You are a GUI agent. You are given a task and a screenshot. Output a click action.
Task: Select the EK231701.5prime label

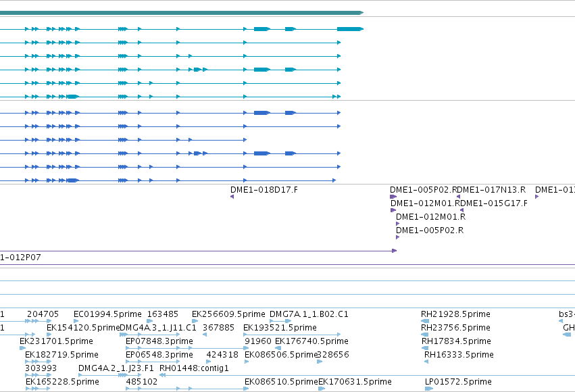[56, 341]
